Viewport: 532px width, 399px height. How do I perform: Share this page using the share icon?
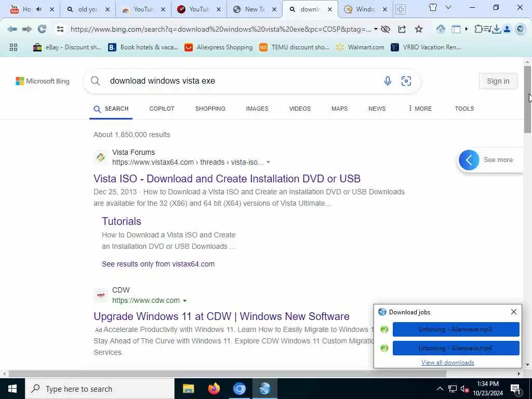(x=402, y=29)
